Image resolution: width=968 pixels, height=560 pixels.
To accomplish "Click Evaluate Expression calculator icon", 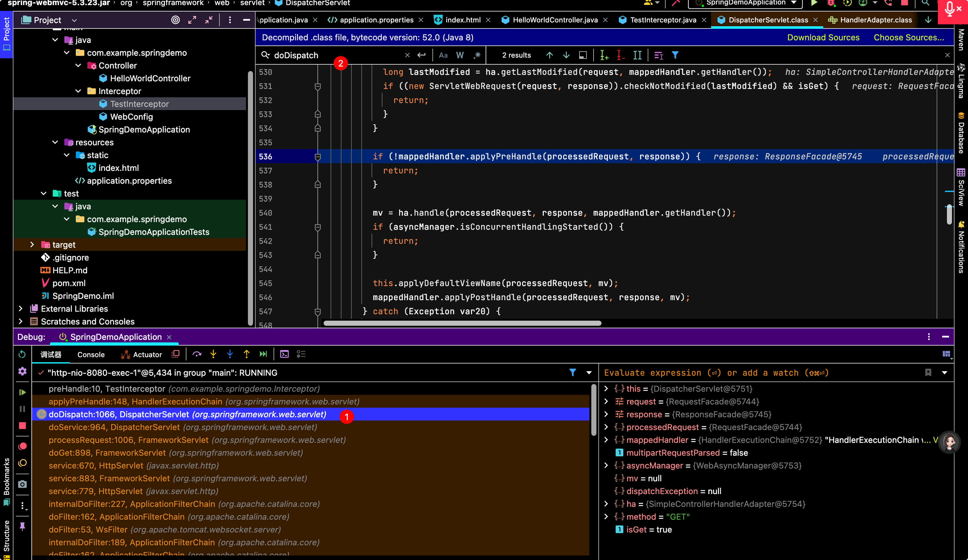I will tap(284, 354).
